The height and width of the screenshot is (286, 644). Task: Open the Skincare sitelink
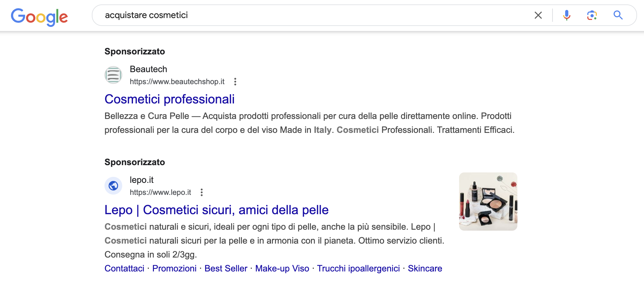(425, 268)
